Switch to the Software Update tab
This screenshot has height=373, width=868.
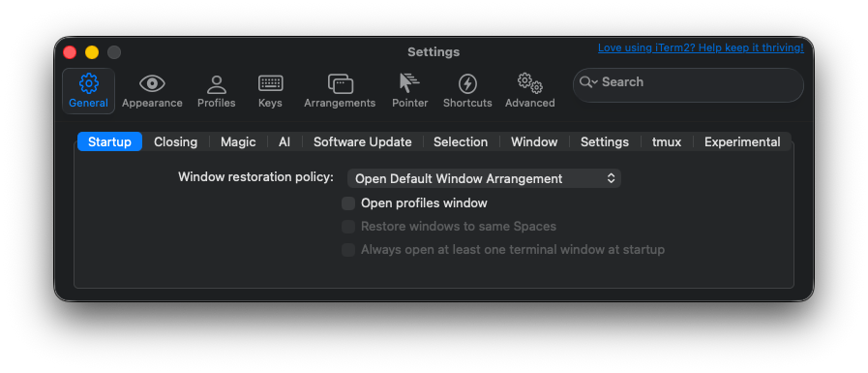click(x=363, y=141)
